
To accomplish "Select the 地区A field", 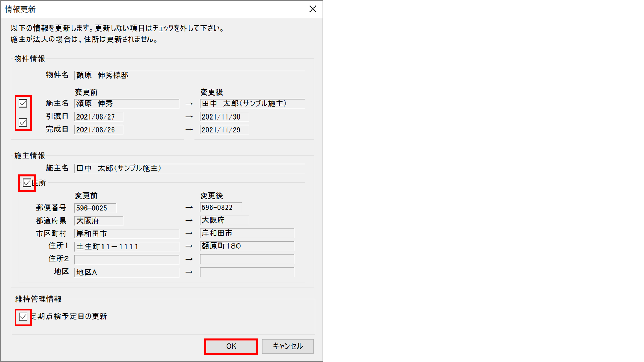I will tap(126, 273).
